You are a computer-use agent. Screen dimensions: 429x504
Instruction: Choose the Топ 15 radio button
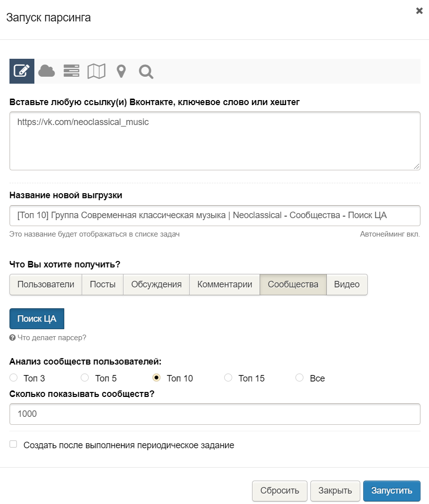pos(228,378)
